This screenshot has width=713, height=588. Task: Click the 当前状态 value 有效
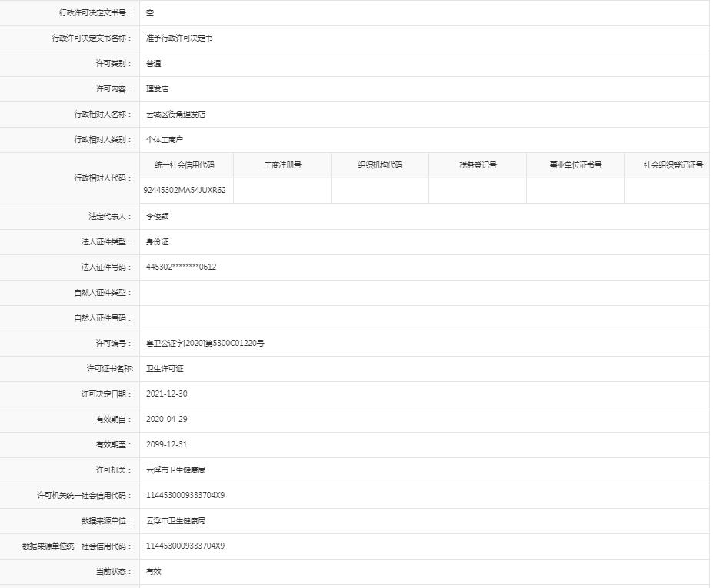tap(154, 572)
